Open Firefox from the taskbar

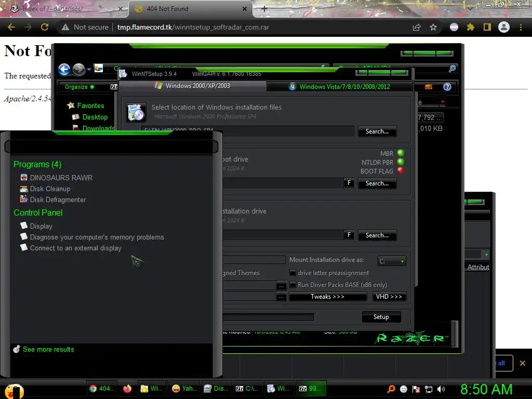click(x=127, y=389)
